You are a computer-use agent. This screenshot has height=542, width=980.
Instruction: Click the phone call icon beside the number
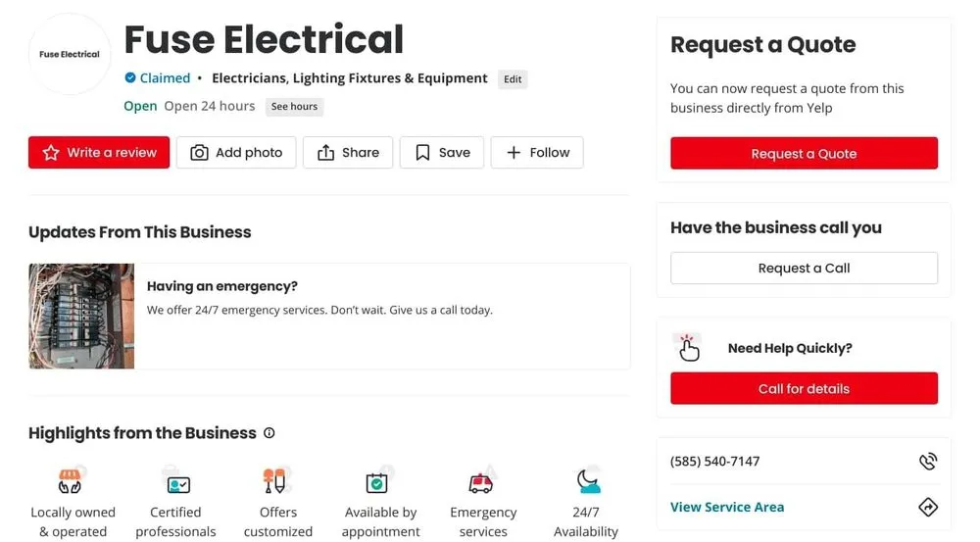point(927,462)
